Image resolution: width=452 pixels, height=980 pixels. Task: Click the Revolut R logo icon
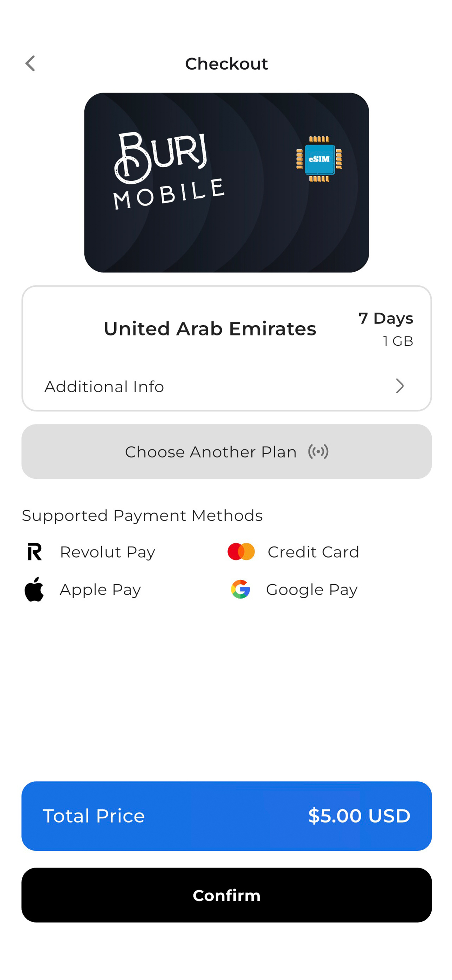point(35,552)
